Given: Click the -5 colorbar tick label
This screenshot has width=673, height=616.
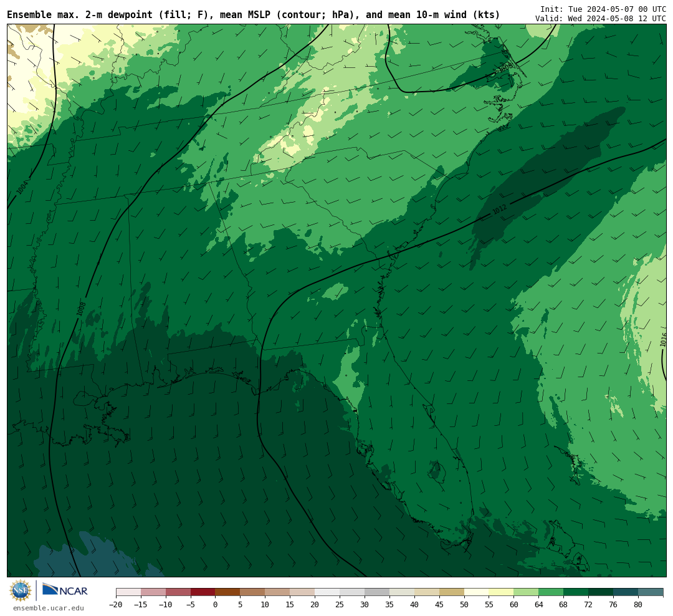Looking at the screenshot, I should pos(191,605).
